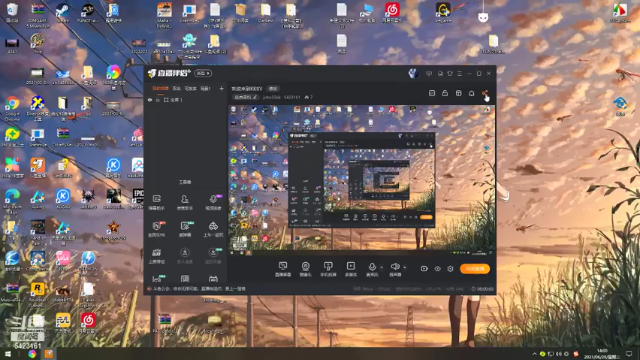Click the icon left of the t-shirt icon
This screenshot has width=640, height=360.
[440, 74]
